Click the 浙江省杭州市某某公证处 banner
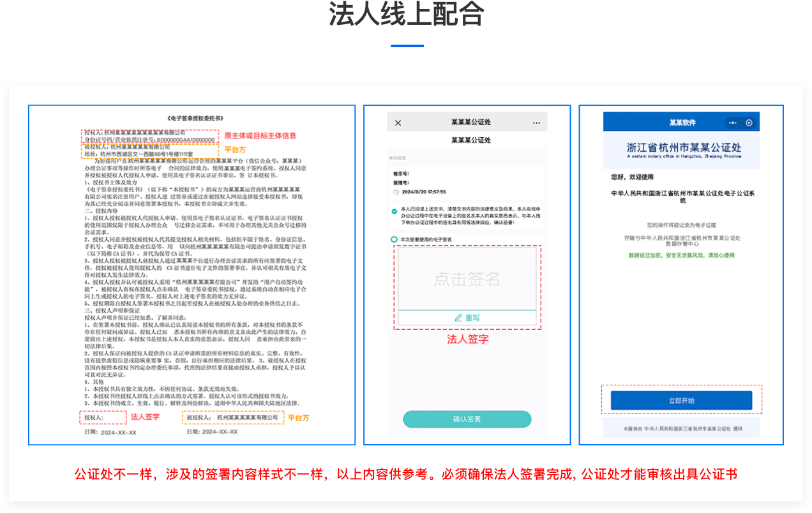This screenshot has height=513, width=812. point(681,150)
